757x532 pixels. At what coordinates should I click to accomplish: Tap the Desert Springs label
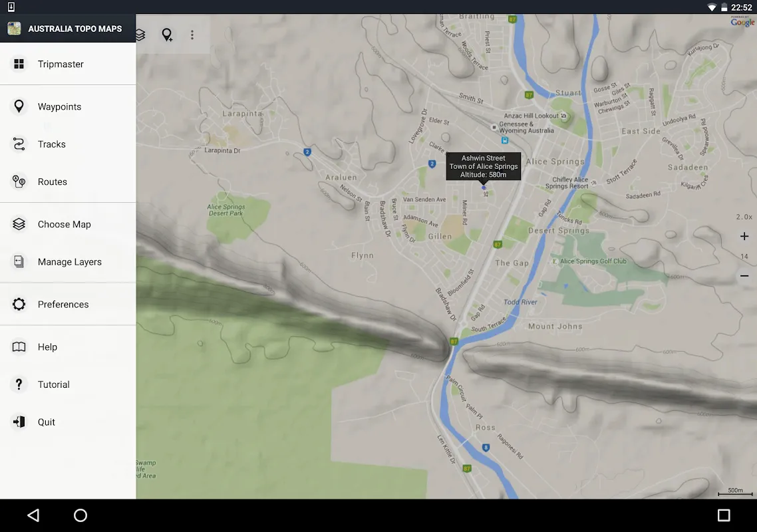click(559, 231)
